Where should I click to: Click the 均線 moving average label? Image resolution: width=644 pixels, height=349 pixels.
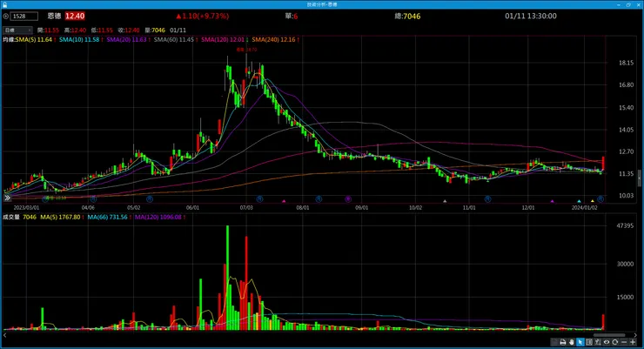[x=9, y=40]
